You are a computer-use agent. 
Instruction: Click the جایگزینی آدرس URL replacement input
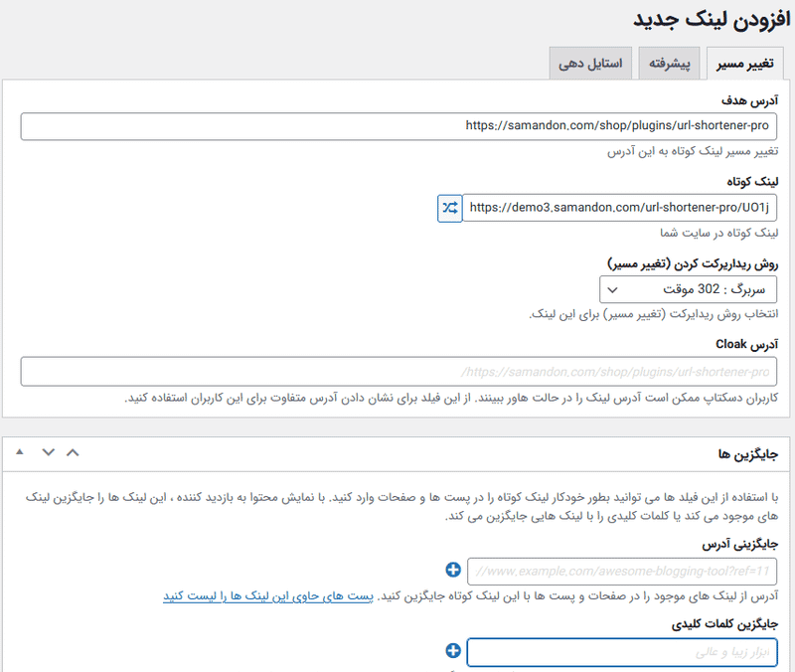[x=622, y=572]
